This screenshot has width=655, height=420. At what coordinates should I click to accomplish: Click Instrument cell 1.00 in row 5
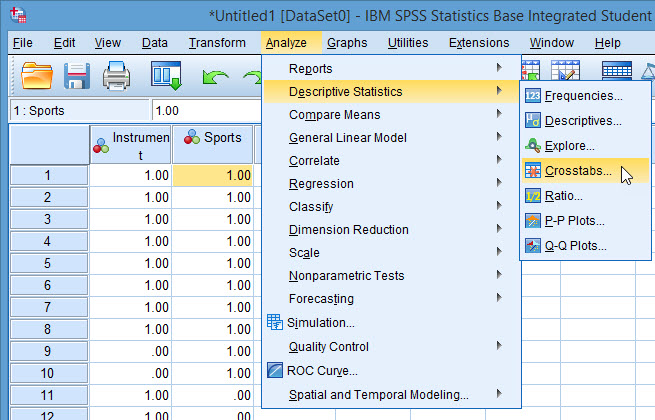(130, 263)
